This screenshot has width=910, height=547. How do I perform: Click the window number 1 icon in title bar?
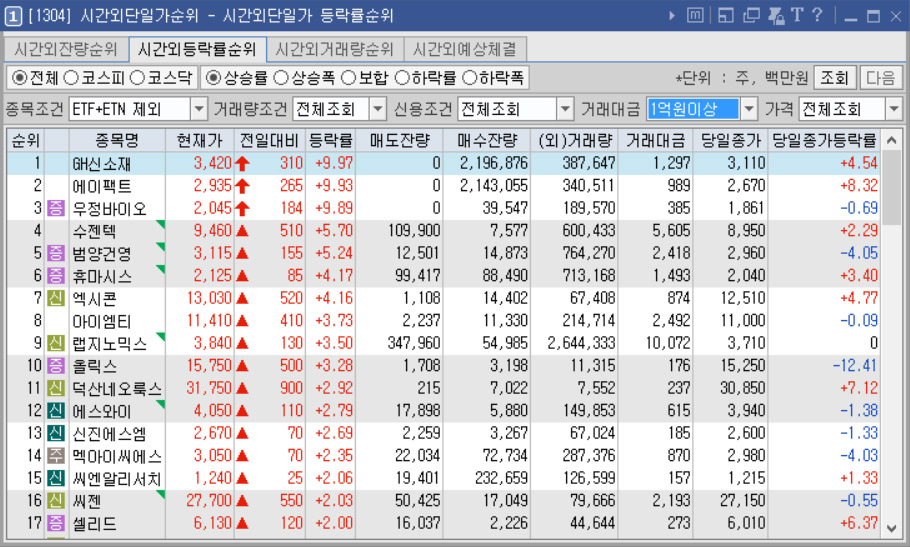click(13, 16)
